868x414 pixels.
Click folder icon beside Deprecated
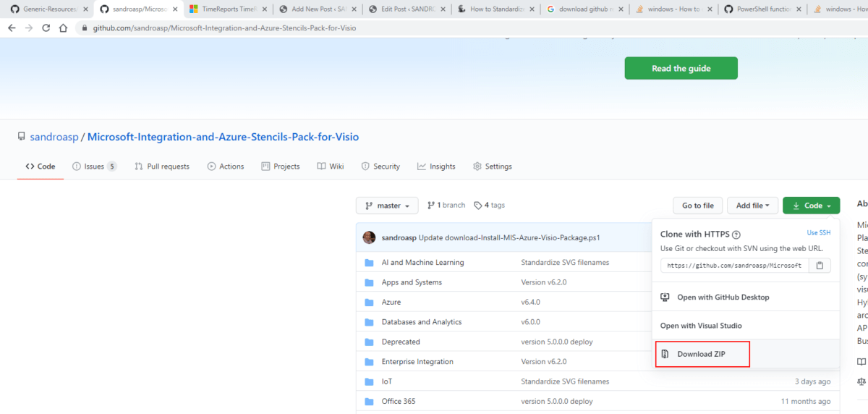[x=369, y=342]
